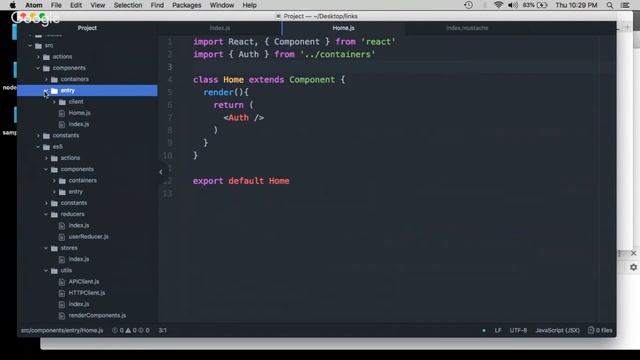This screenshot has width=640, height=360.
Task: Click folder icon of containers under es5 components
Action: 62,180
